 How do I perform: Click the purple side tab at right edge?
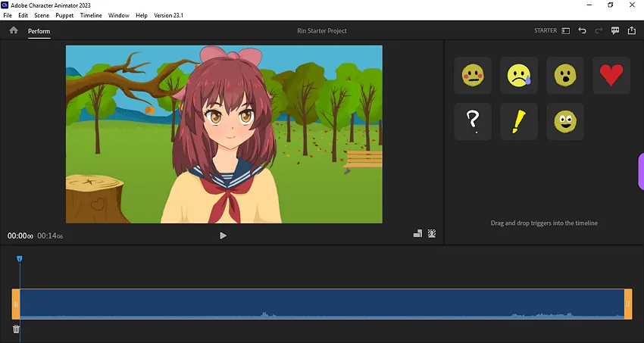point(641,171)
